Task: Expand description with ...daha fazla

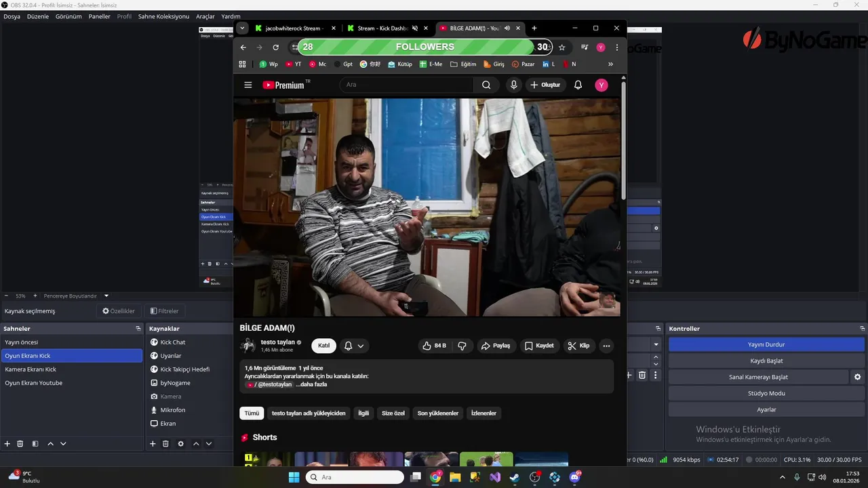Action: (311, 384)
